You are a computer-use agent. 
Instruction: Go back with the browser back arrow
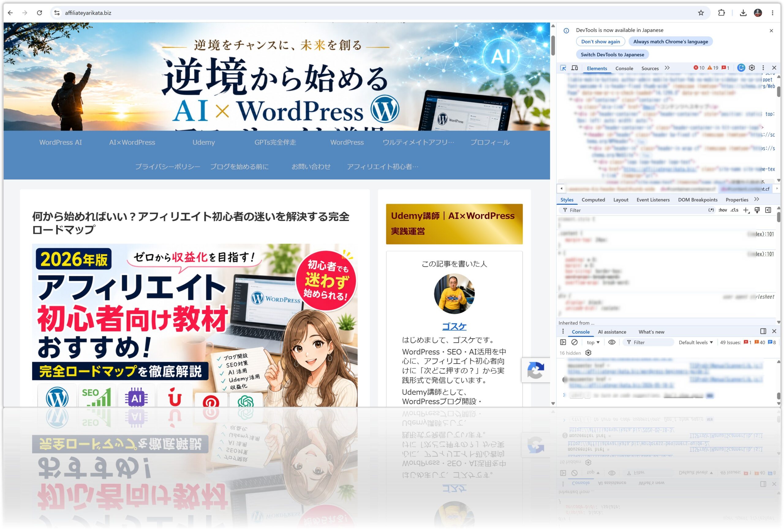pyautogui.click(x=10, y=13)
